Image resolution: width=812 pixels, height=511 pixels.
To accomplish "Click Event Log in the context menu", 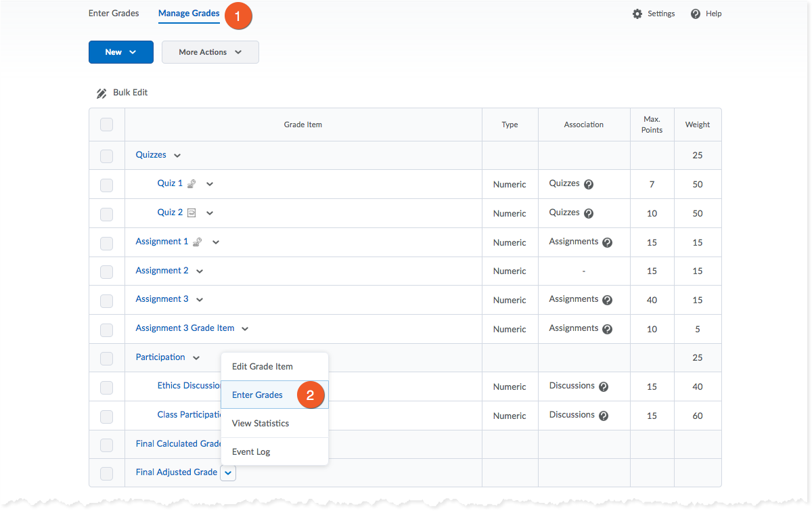I will 251,452.
